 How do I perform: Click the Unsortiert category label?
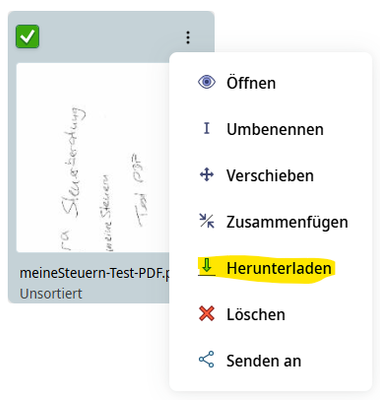click(x=51, y=294)
